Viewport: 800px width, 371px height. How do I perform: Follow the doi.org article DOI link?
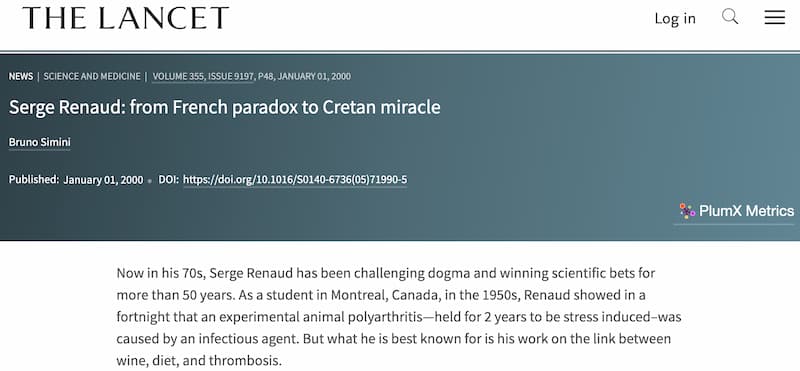coord(295,180)
